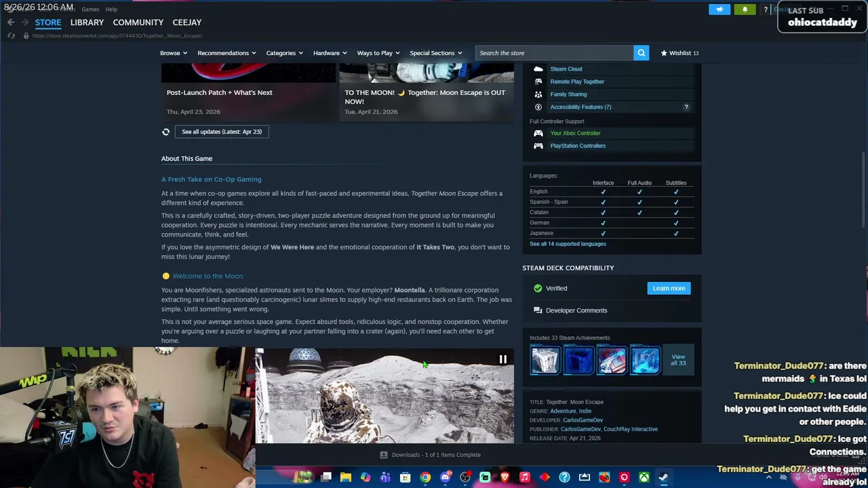
Task: Click the update refresh icon beside See all updates
Action: 165,131
